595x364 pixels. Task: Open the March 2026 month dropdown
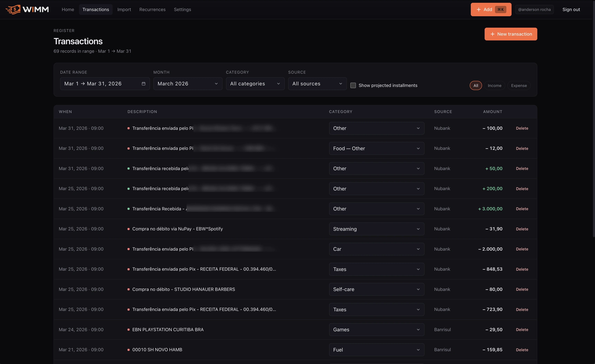(188, 84)
